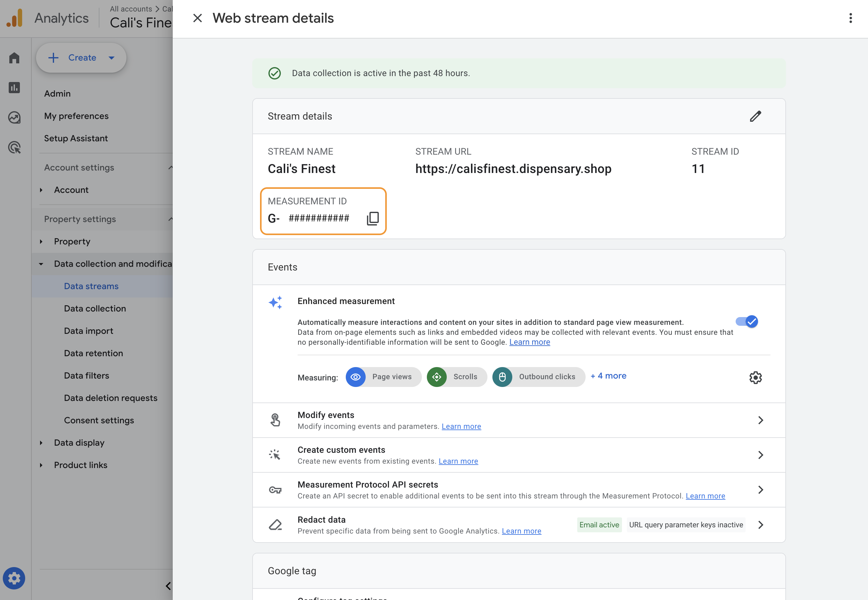
Task: Open Learn more link under Enhanced measurement
Action: (x=529, y=342)
